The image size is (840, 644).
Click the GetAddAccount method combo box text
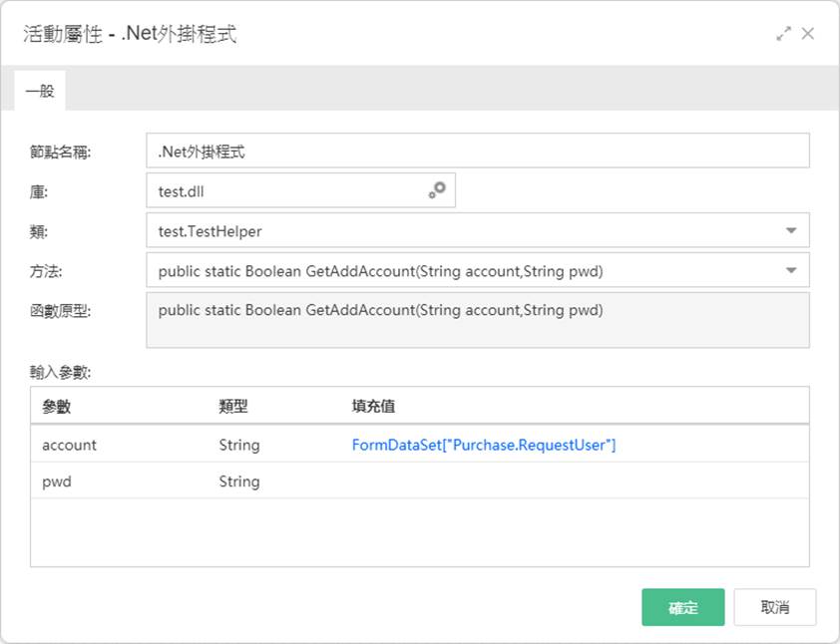tap(380, 271)
